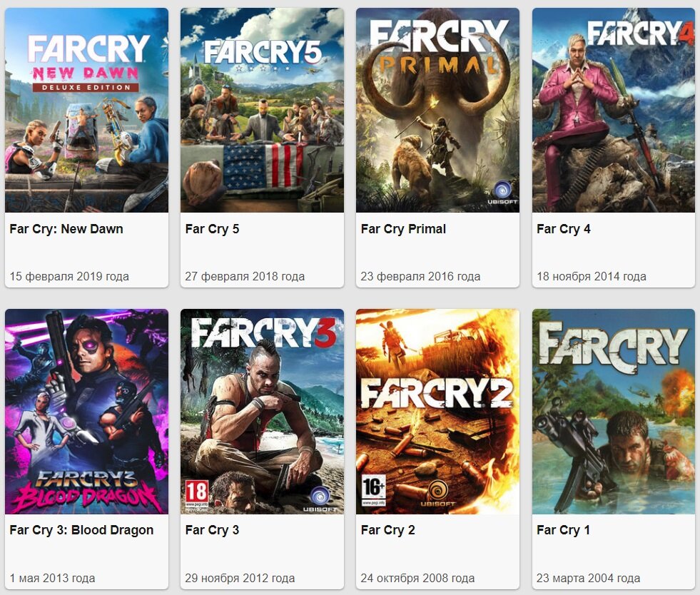This screenshot has height=595, width=700.
Task: Open the Far Cry 4 cover image
Action: point(614,110)
